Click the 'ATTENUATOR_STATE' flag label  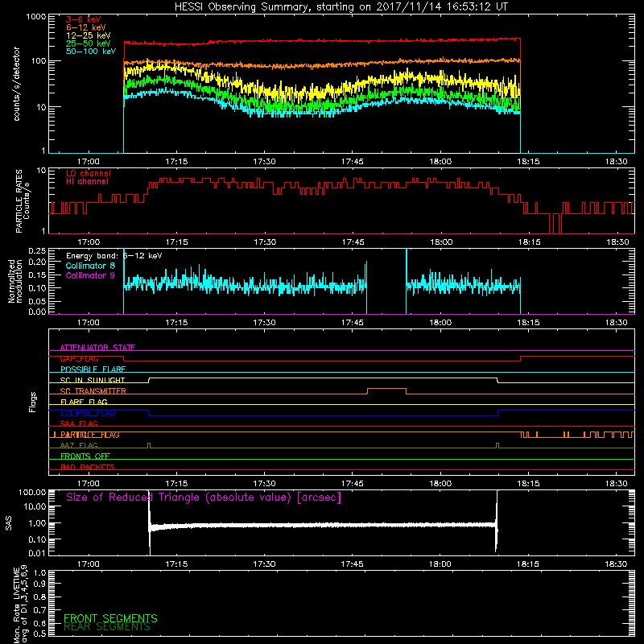click(x=97, y=348)
